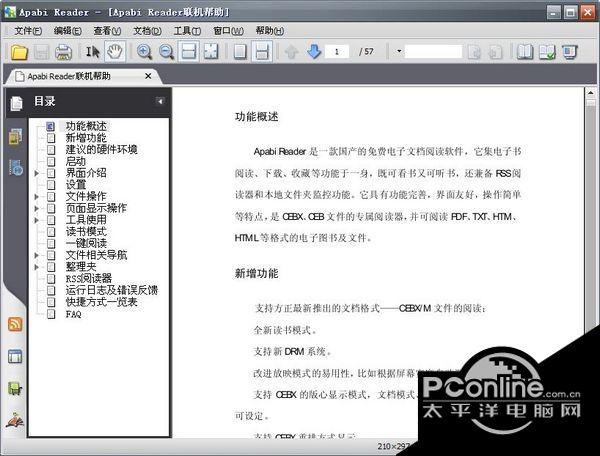Print the document with the printer icon
Image resolution: width=600 pixels, height=456 pixels.
pos(64,52)
